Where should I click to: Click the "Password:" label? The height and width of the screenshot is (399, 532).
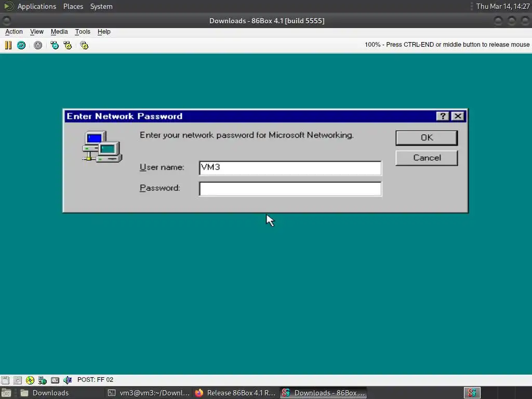pos(160,188)
